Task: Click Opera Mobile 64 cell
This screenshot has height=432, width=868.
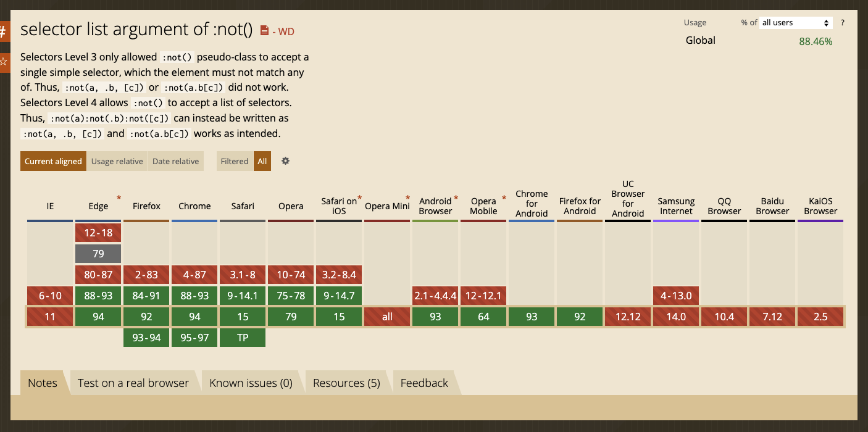Action: (483, 317)
